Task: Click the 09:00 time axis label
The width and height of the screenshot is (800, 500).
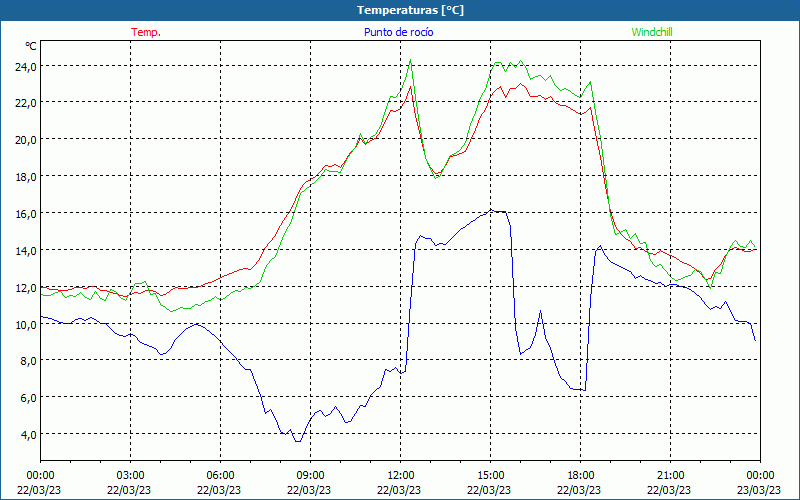Action: [310, 475]
